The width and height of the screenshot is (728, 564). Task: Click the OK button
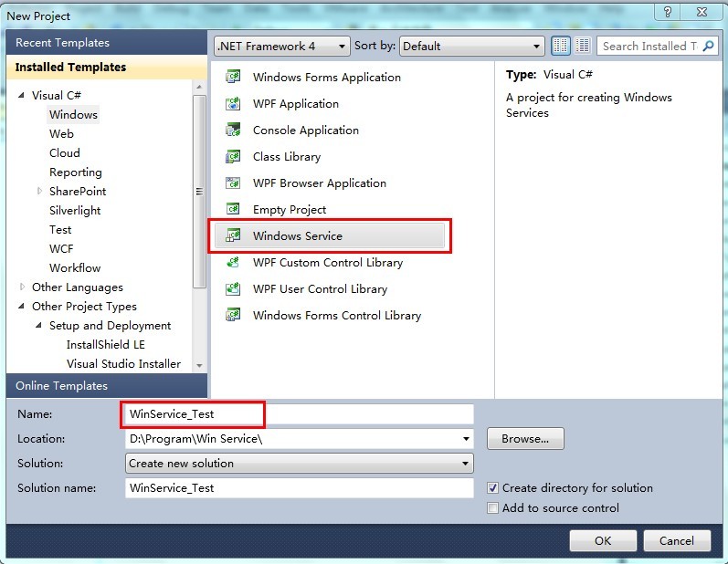603,541
